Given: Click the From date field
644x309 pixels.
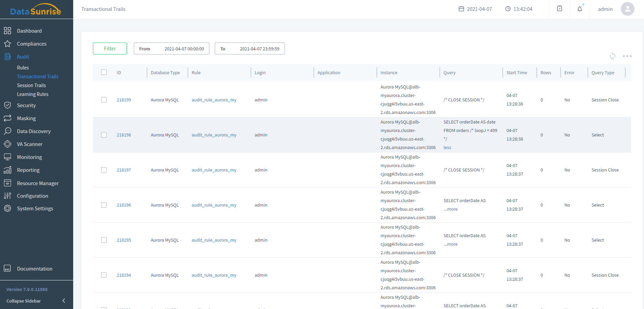Looking at the screenshot, I should click(172, 49).
